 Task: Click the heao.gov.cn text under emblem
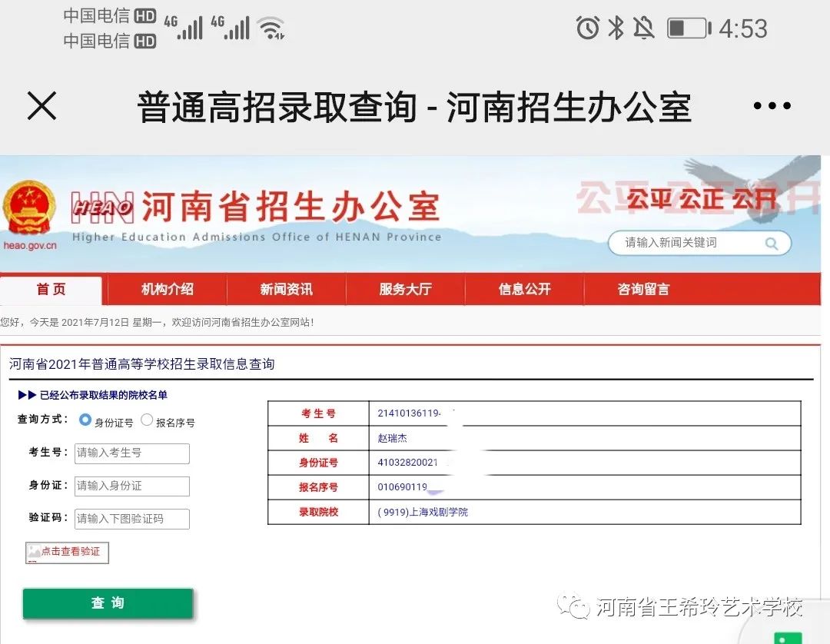point(30,246)
